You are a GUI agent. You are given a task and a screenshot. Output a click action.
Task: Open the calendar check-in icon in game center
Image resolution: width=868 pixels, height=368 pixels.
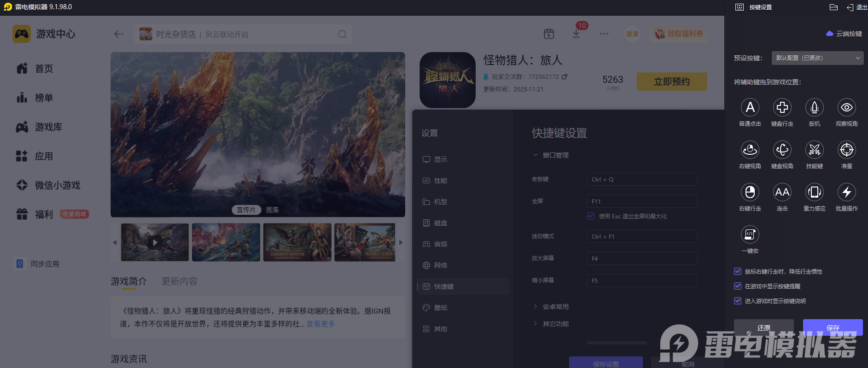point(549,34)
